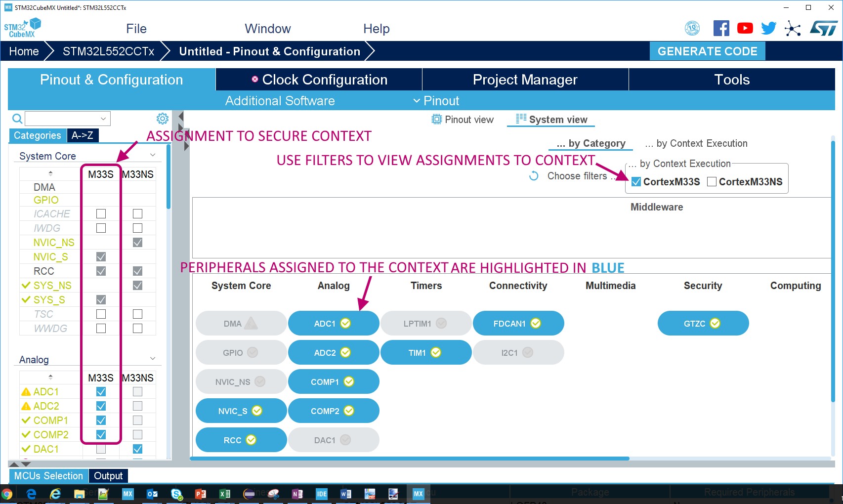The width and height of the screenshot is (843, 504).
Task: Click the STM32CubeMX logo
Action: [22, 28]
